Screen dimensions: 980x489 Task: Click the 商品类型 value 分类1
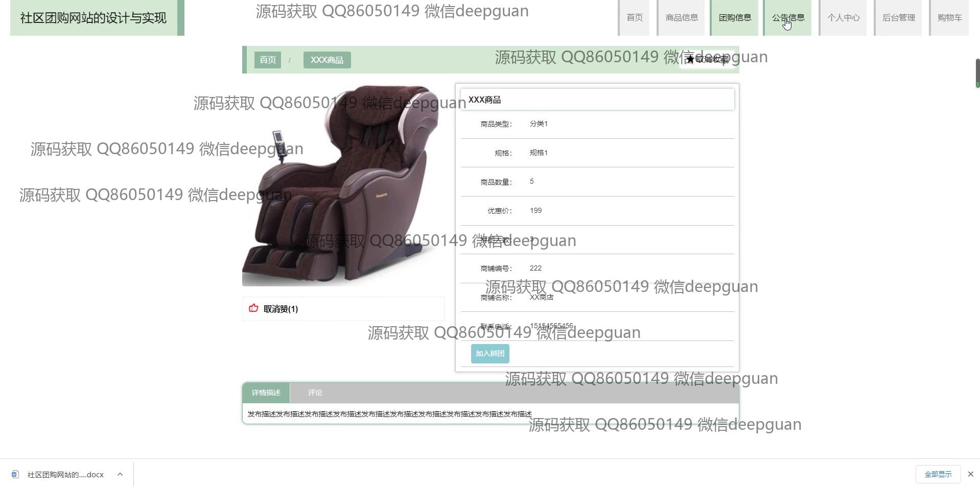(539, 124)
